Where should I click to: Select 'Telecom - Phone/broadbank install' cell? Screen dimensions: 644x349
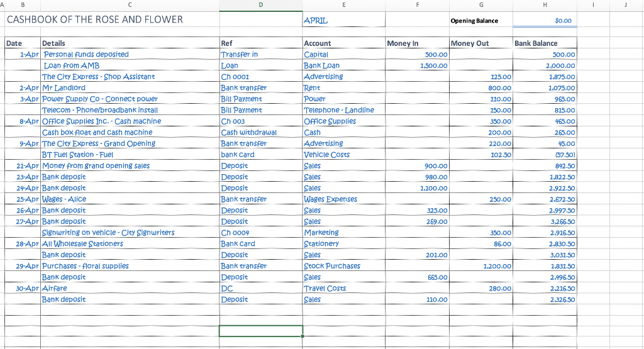pyautogui.click(x=130, y=110)
